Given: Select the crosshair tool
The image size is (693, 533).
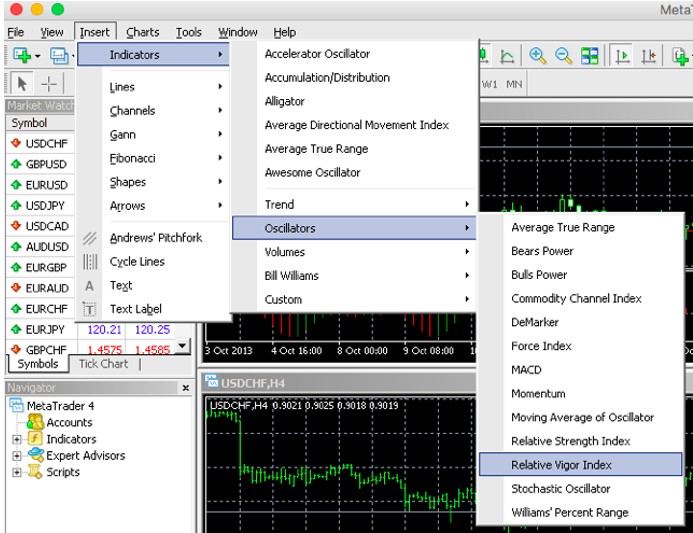Looking at the screenshot, I should (x=49, y=83).
